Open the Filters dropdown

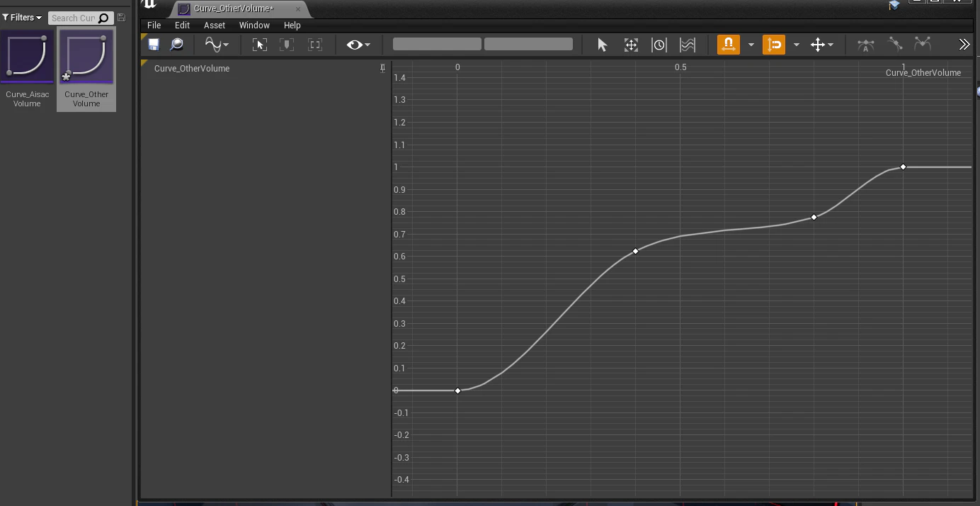click(22, 18)
